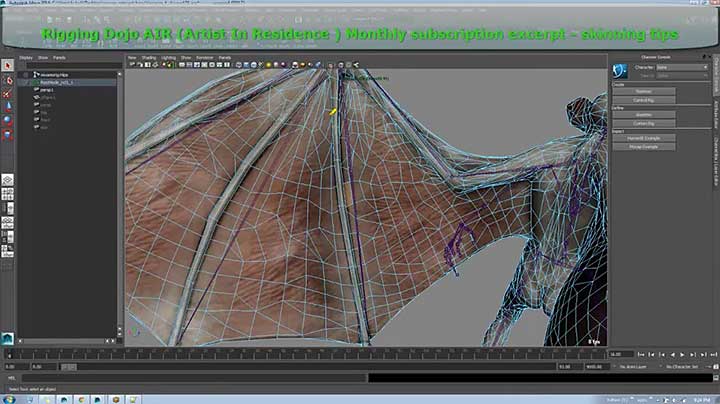Toggle wireframe on shaded display

[x=253, y=65]
